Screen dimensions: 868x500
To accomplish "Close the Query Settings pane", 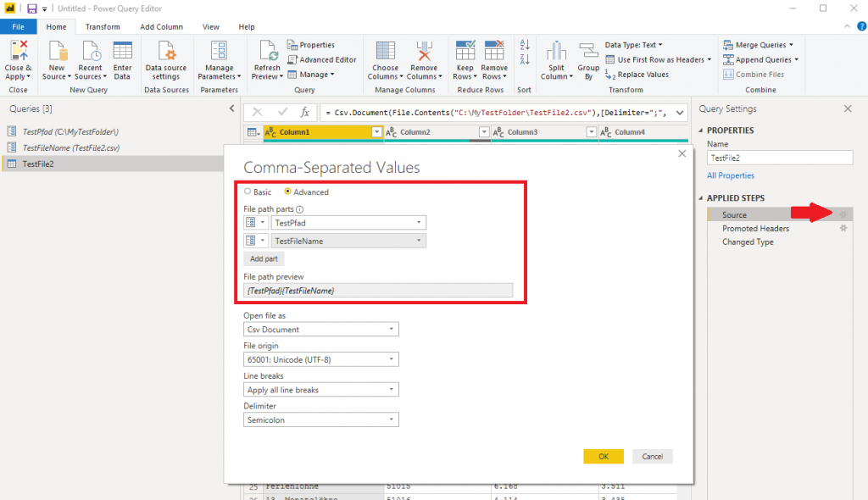I will click(848, 108).
